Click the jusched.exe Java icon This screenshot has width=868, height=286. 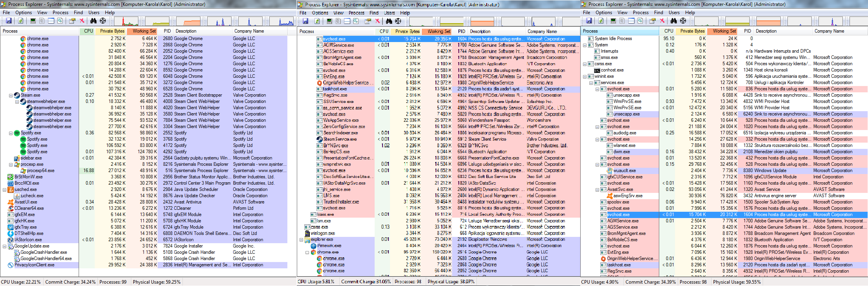point(11,189)
